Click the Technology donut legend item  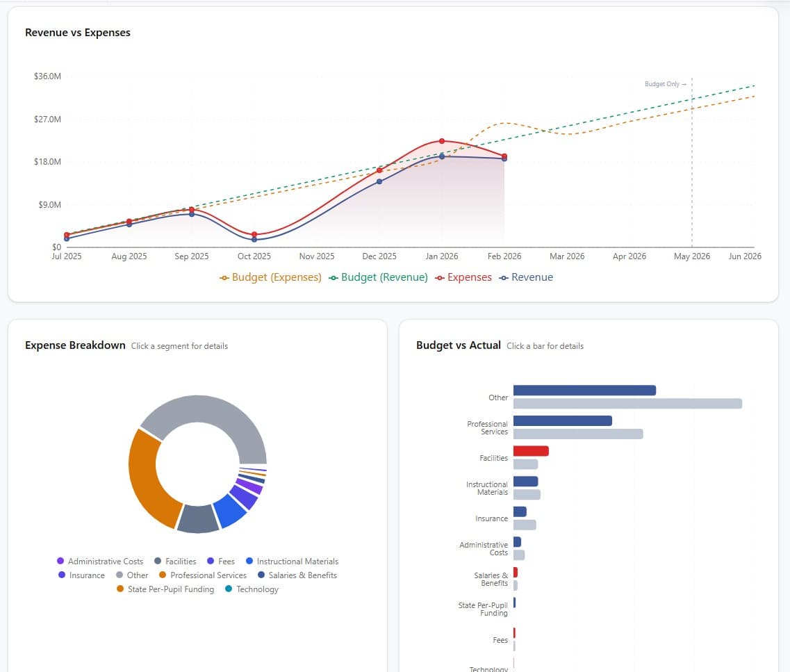[x=252, y=589]
